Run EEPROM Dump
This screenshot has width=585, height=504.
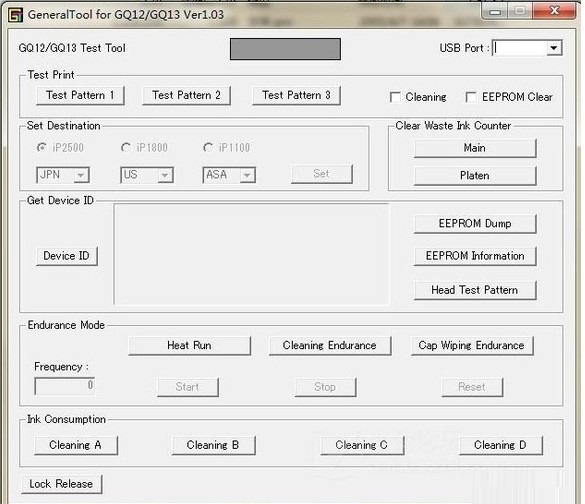pyautogui.click(x=475, y=224)
